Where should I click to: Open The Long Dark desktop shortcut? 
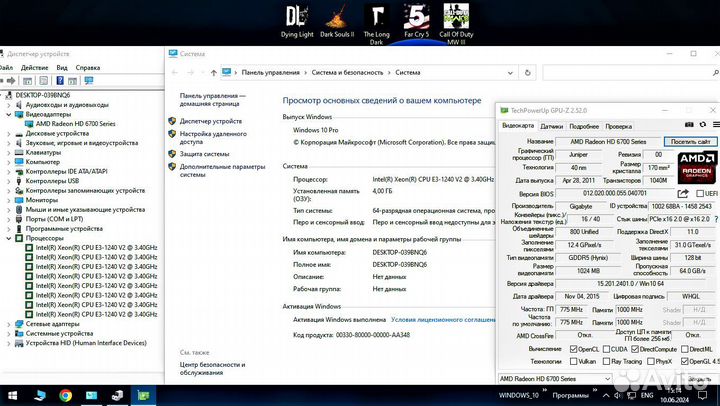pyautogui.click(x=377, y=24)
